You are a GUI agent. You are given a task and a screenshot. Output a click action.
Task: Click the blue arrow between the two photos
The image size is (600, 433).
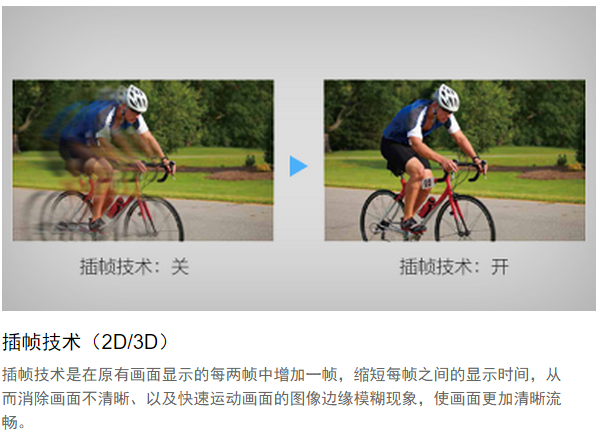298,166
